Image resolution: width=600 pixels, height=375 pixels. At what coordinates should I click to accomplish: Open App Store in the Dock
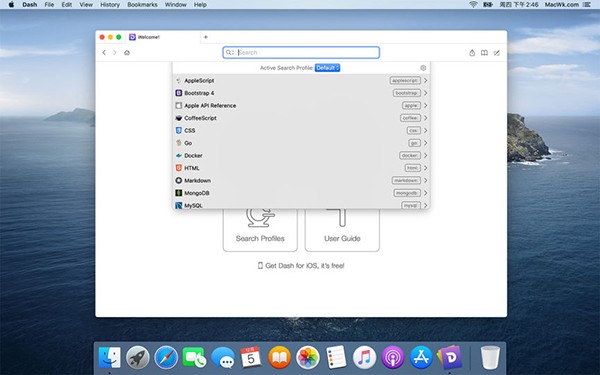click(421, 357)
